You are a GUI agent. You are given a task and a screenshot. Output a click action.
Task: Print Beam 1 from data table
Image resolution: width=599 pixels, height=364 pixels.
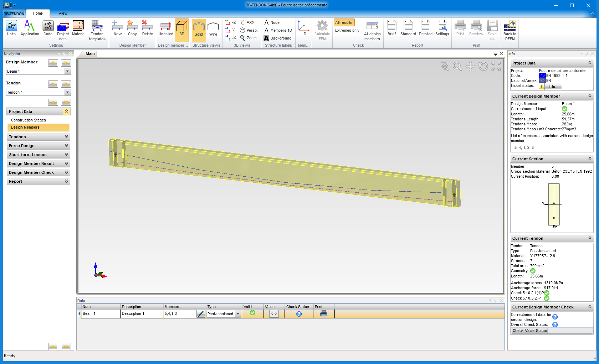point(324,314)
